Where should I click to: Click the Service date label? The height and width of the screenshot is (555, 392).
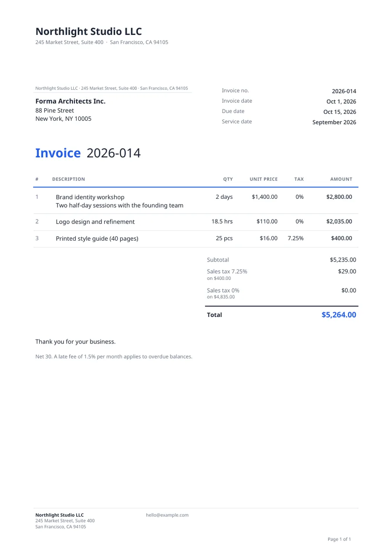[237, 121]
